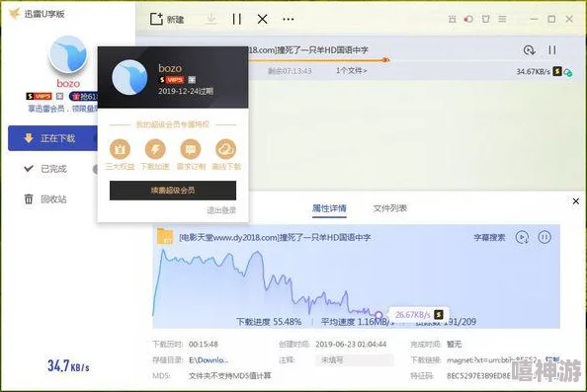Click the play-while-downloading icon on task row
The width and height of the screenshot is (587, 392).
(529, 50)
